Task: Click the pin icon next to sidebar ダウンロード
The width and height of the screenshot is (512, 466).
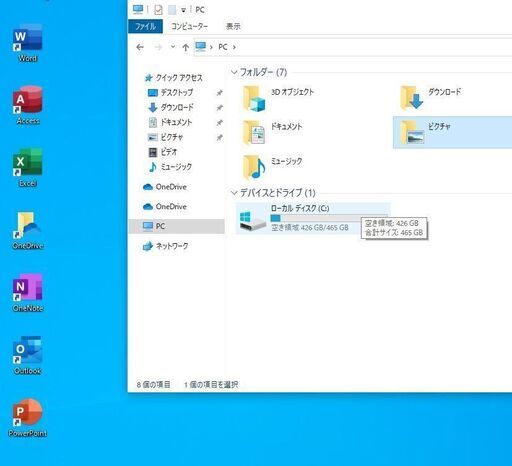Action: coord(219,108)
